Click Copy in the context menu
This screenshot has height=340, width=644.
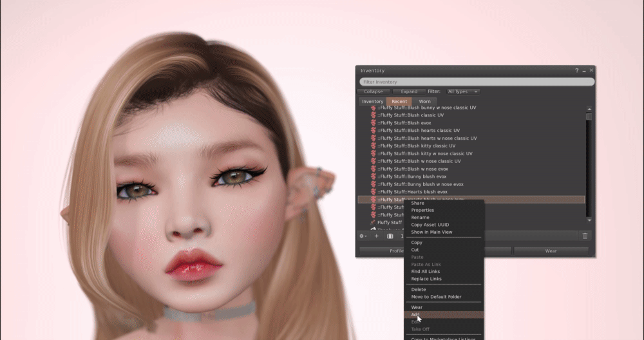(417, 243)
